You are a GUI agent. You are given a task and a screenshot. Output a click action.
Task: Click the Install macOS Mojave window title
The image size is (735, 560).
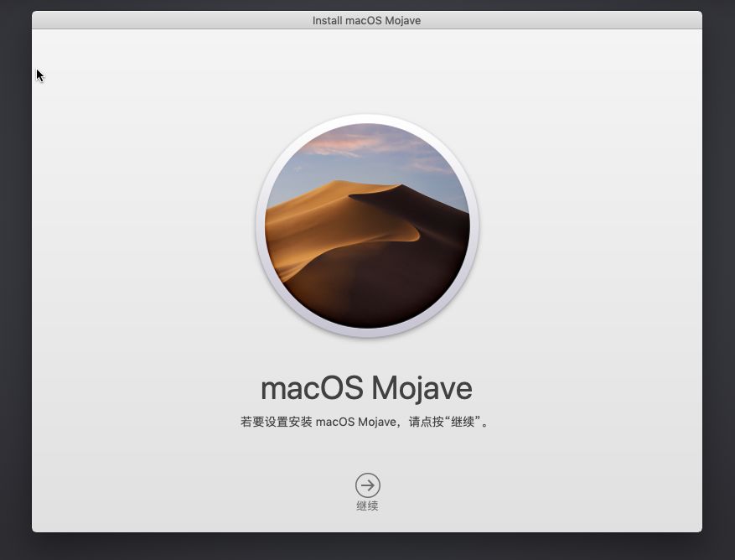tap(366, 20)
